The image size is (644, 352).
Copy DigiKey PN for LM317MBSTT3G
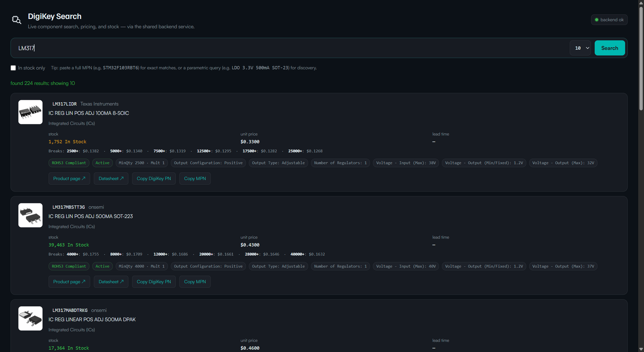tap(154, 282)
